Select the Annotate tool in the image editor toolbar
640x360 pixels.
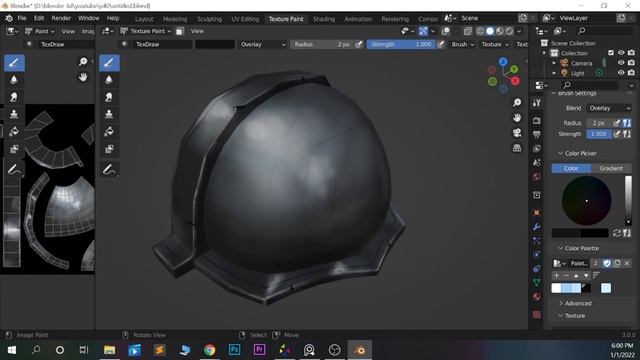click(14, 169)
